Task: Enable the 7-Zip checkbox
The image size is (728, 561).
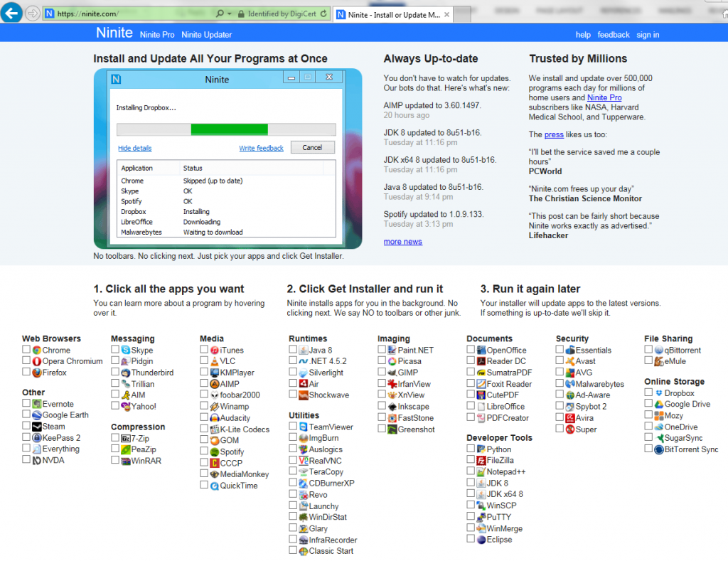Action: pyautogui.click(x=115, y=437)
